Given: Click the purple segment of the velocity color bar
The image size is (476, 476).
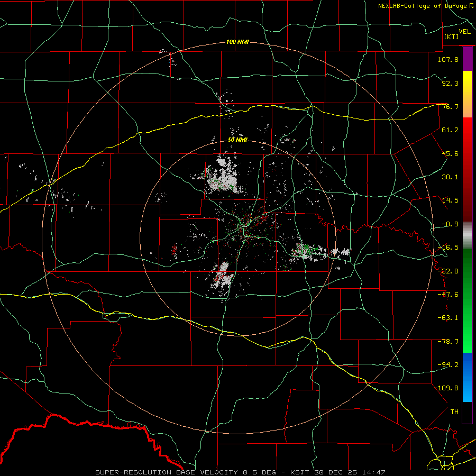Looking at the screenshot, I should coord(467,59).
